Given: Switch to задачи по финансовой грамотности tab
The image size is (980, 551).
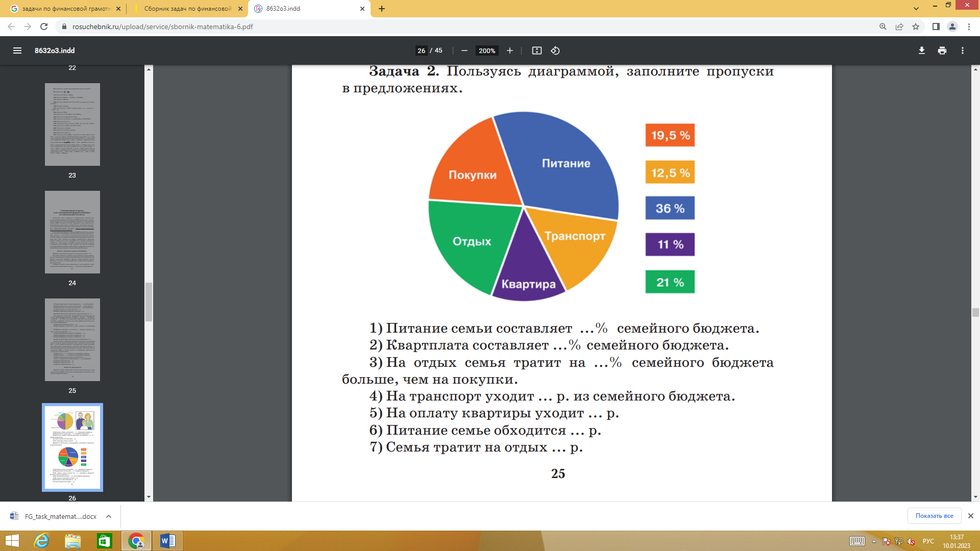Looking at the screenshot, I should [x=65, y=9].
